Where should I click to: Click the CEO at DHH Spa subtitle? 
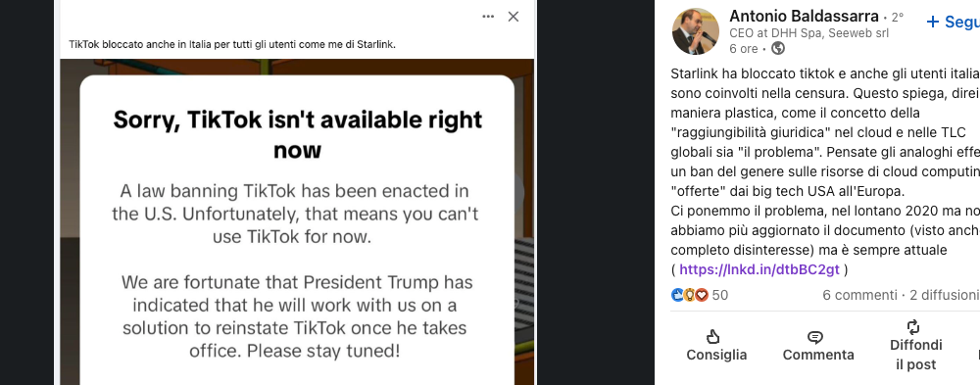tap(808, 33)
